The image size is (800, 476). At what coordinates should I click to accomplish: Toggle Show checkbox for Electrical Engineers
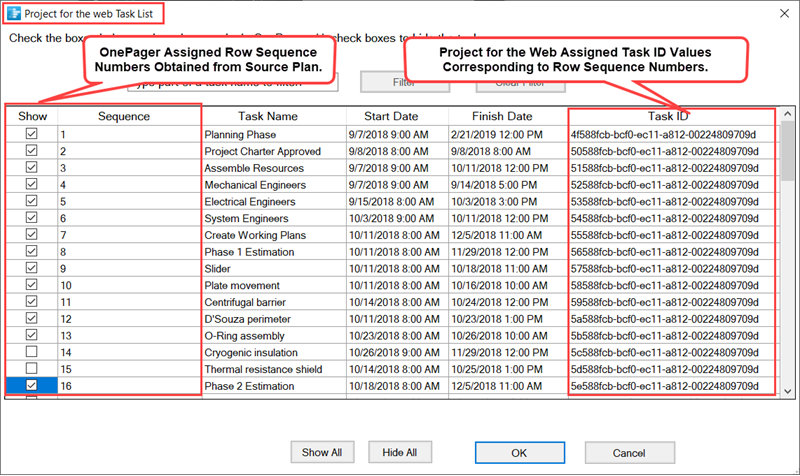tap(32, 201)
